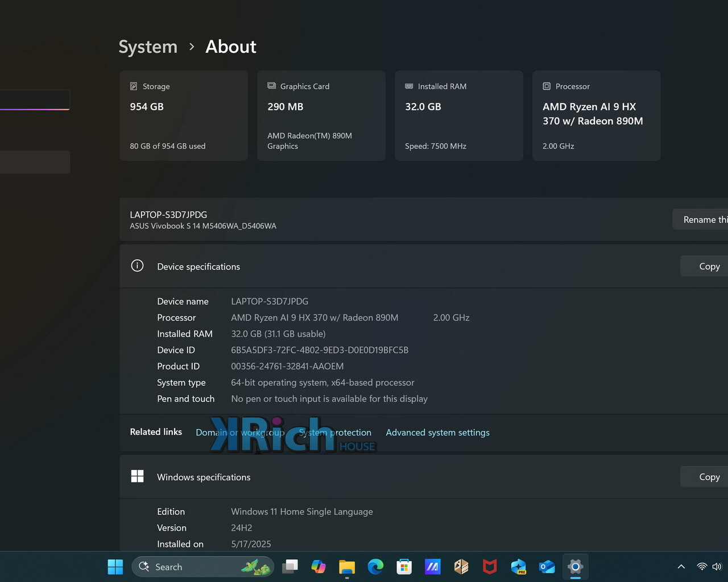The image size is (728, 582).
Task: Click the About page heading
Action: pos(231,47)
